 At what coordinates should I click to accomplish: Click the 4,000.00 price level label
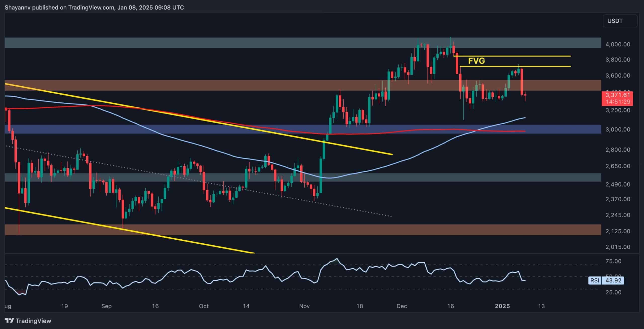[x=619, y=44]
